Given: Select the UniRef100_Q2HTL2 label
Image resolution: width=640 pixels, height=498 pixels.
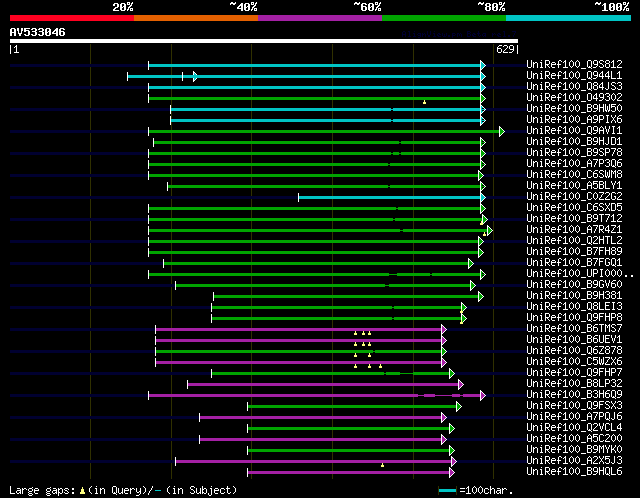Looking at the screenshot, I should click(x=574, y=240).
